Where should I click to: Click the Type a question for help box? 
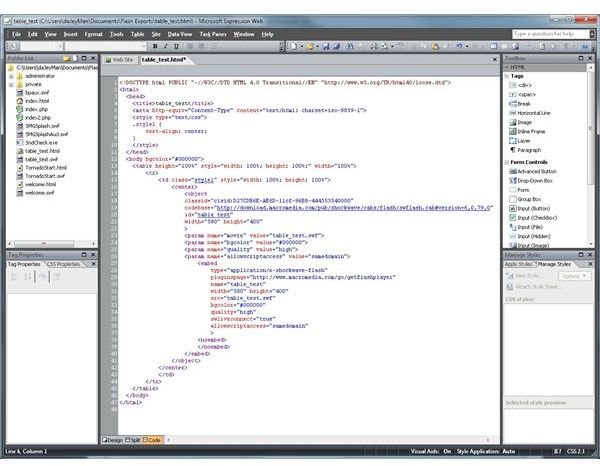[552, 34]
